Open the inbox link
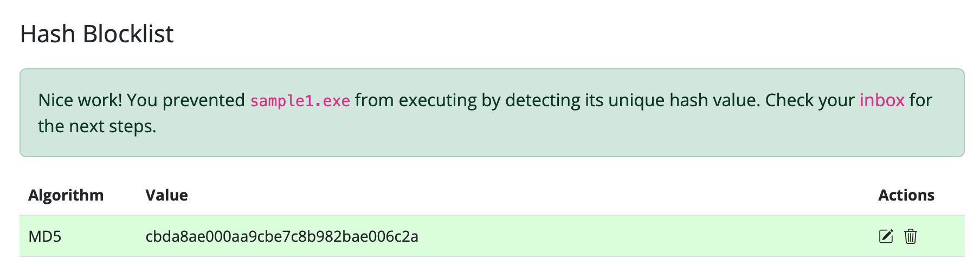The width and height of the screenshot is (980, 258). tap(882, 100)
